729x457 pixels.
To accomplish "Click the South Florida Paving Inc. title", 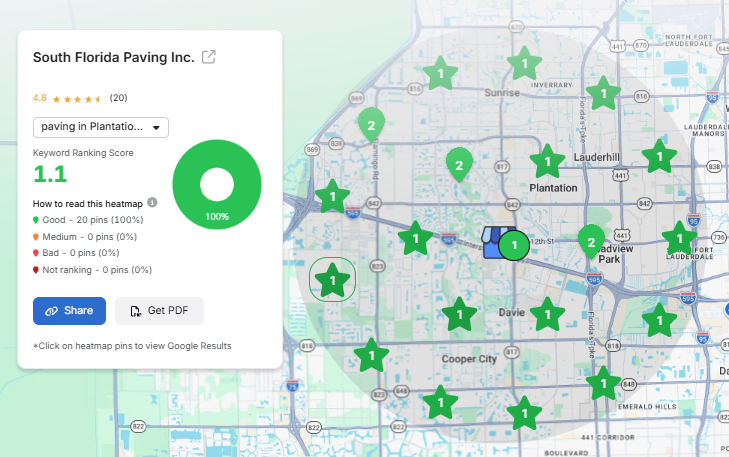I will [113, 57].
